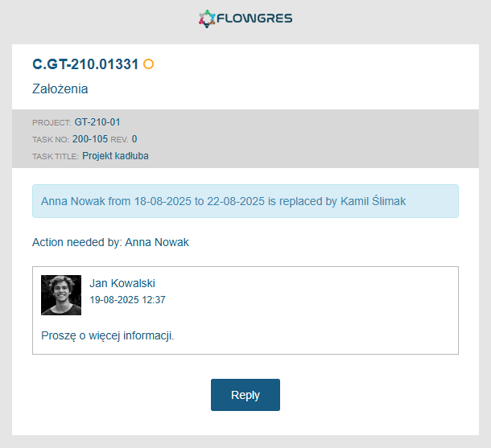Open the C.GT-210.01331 heading

click(85, 64)
